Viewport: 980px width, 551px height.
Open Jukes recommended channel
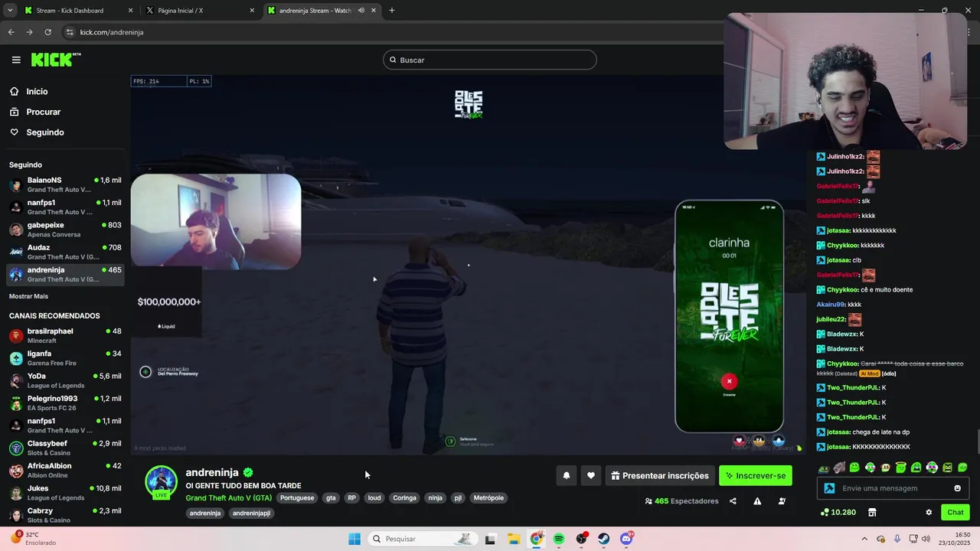click(65, 492)
